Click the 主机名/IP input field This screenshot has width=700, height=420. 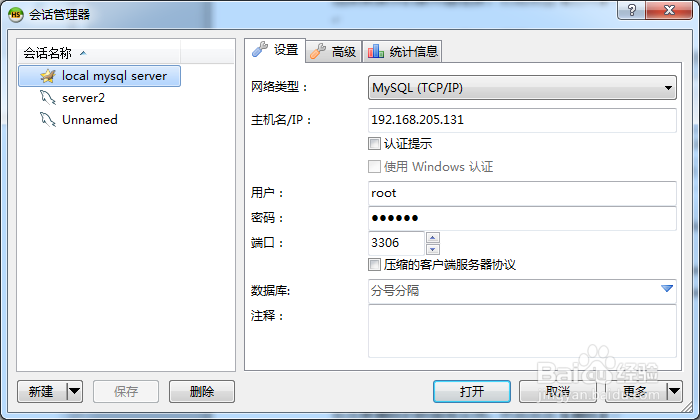pos(522,120)
